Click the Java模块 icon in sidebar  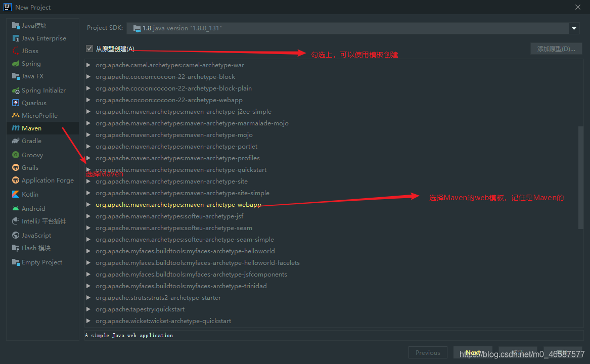pos(16,26)
